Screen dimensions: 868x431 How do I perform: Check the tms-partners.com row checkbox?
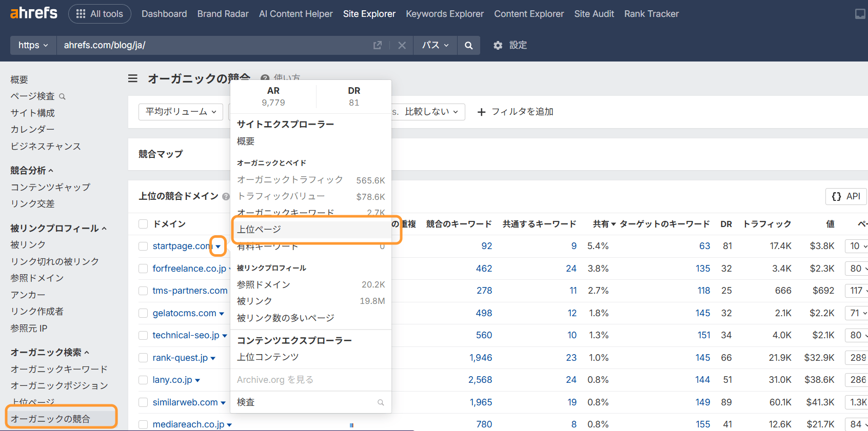(x=143, y=291)
